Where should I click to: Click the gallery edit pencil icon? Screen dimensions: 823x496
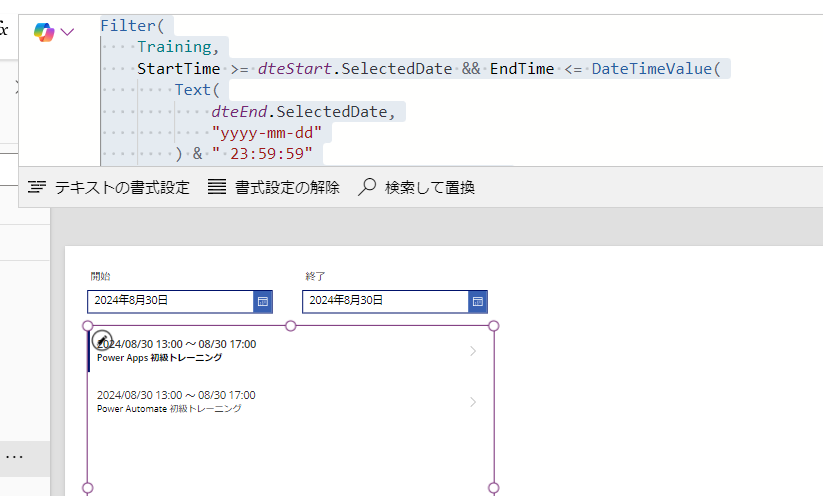pos(102,340)
